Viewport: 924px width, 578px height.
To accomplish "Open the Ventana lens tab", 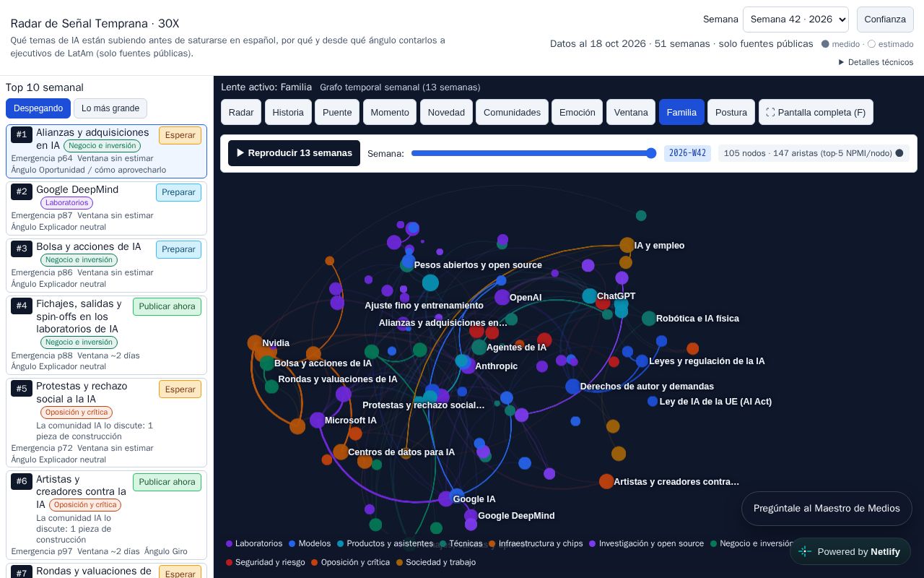I will 631,112.
